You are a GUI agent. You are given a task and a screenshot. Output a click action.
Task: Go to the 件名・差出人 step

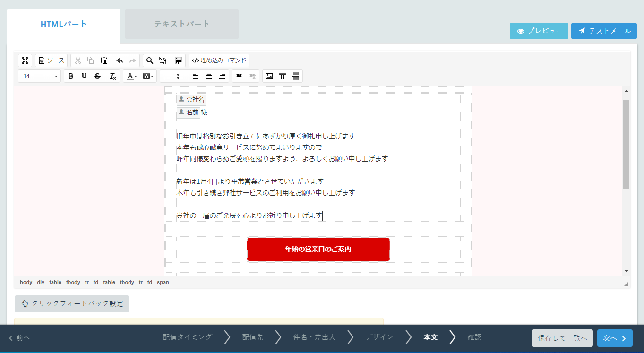pyautogui.click(x=314, y=337)
